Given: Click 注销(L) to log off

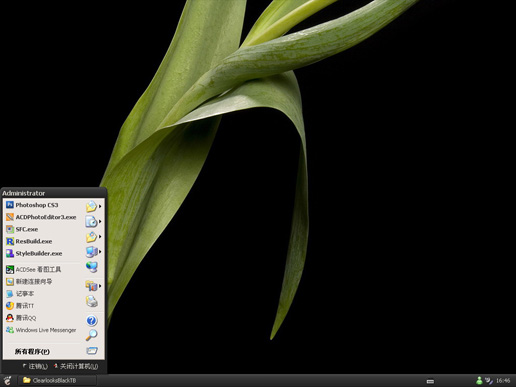Looking at the screenshot, I should pyautogui.click(x=35, y=366).
